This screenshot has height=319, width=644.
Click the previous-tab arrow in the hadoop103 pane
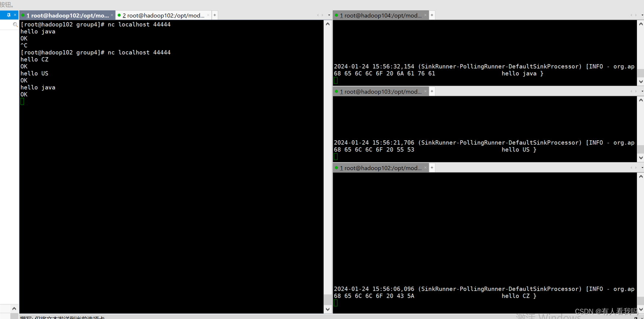[631, 91]
